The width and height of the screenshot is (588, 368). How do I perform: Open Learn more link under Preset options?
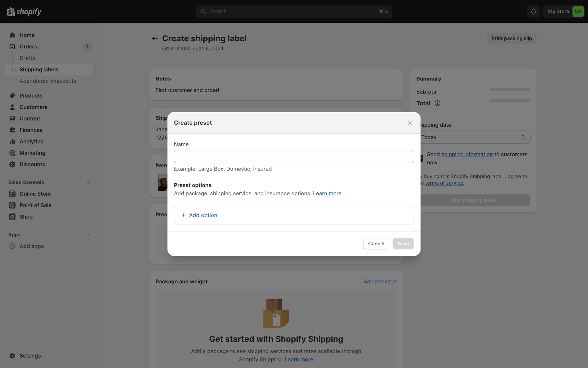pos(327,194)
